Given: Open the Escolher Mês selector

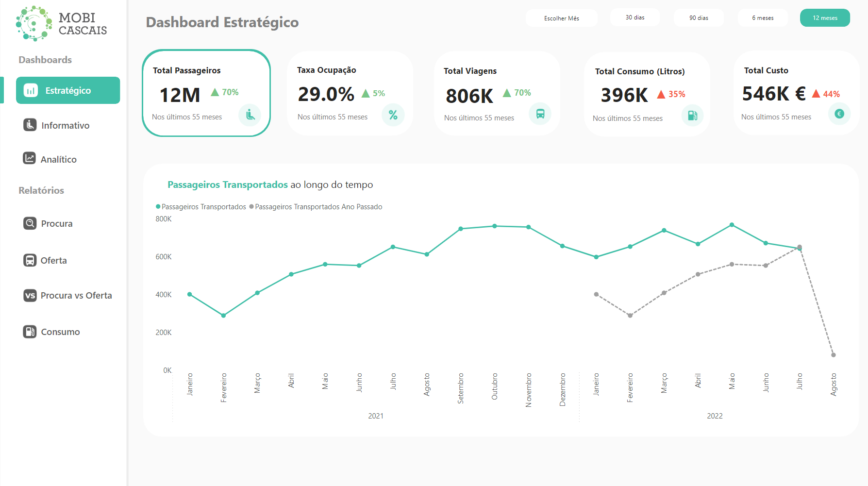Looking at the screenshot, I should pyautogui.click(x=561, y=17).
